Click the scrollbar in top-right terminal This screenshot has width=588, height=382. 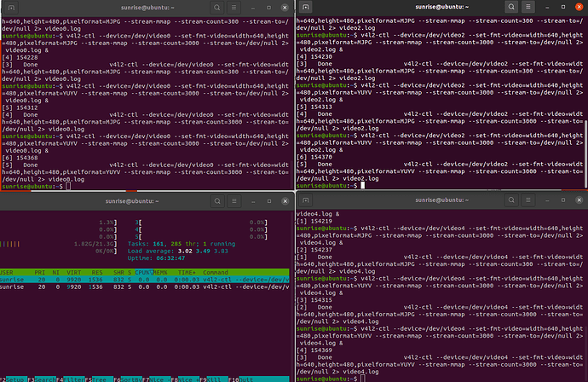pos(585,153)
